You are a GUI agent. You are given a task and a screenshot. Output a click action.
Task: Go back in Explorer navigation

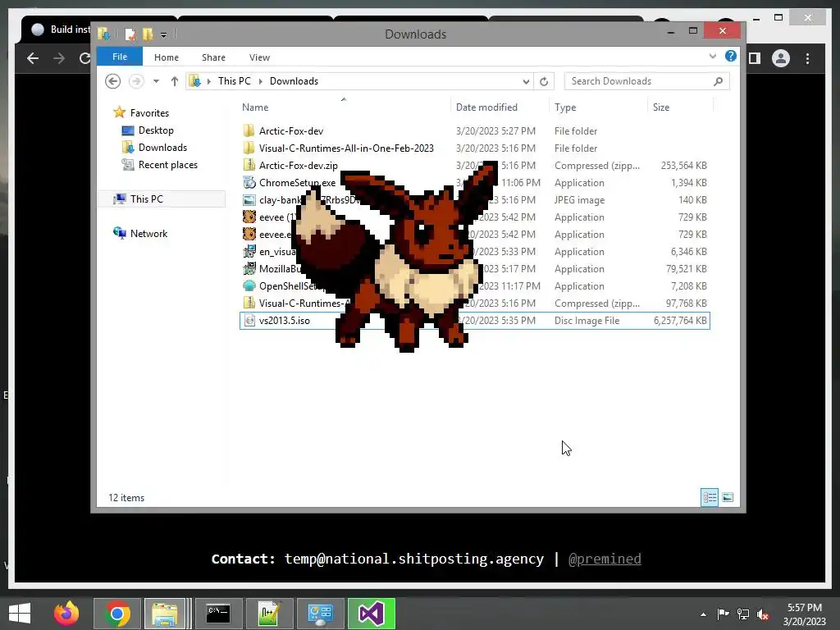tap(112, 81)
